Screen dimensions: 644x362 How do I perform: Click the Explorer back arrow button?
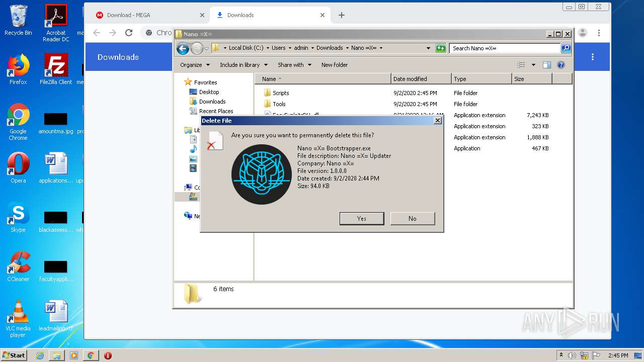(183, 48)
